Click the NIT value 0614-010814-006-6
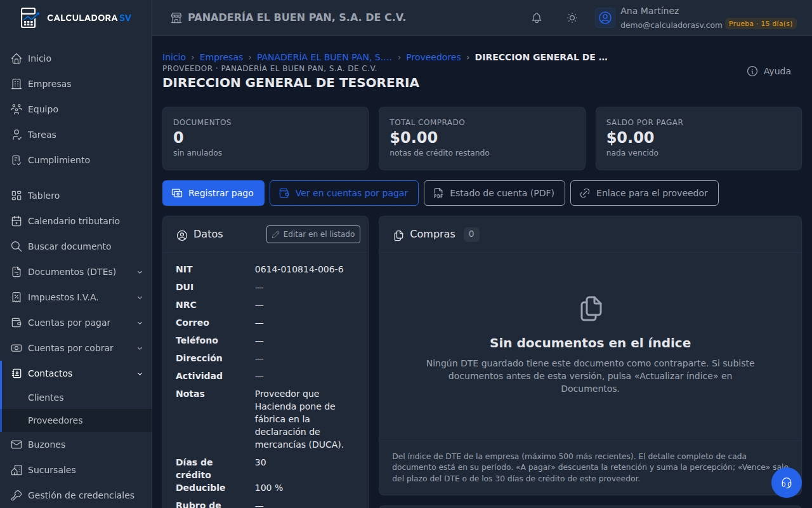This screenshot has height=508, width=812. coord(299,269)
